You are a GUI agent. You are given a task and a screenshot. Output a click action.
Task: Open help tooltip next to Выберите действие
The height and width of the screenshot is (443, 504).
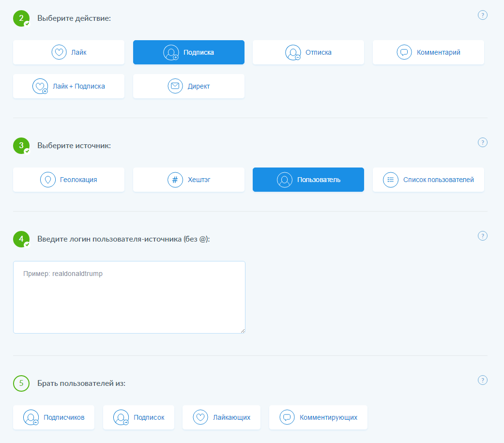pyautogui.click(x=482, y=15)
